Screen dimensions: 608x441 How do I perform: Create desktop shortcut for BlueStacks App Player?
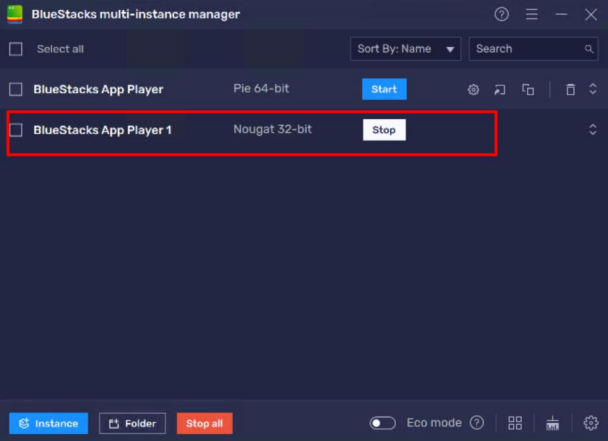point(500,90)
